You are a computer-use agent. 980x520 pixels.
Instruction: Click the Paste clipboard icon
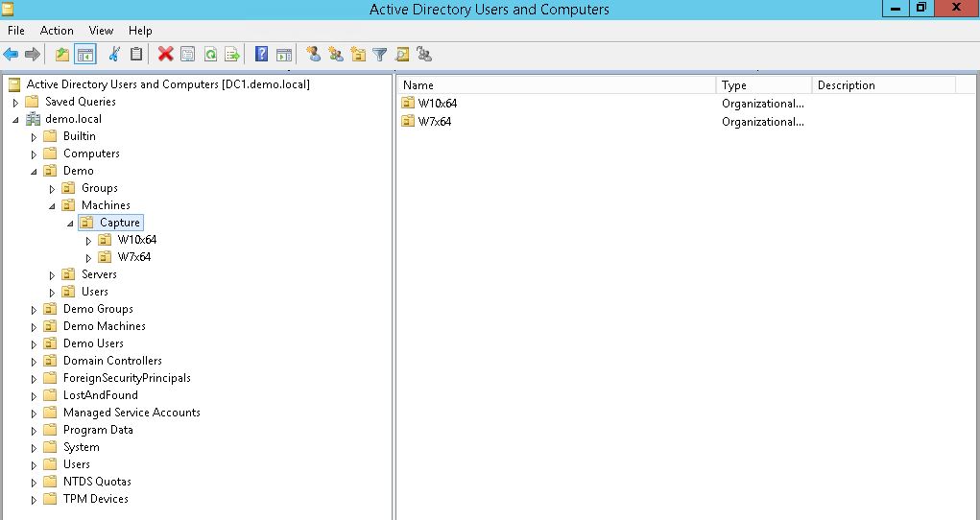(135, 55)
